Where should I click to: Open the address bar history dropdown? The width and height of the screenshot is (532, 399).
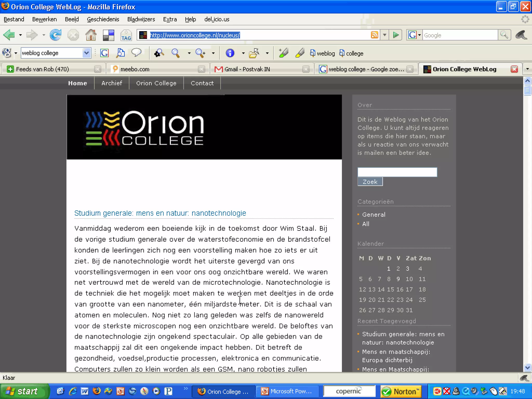(384, 35)
